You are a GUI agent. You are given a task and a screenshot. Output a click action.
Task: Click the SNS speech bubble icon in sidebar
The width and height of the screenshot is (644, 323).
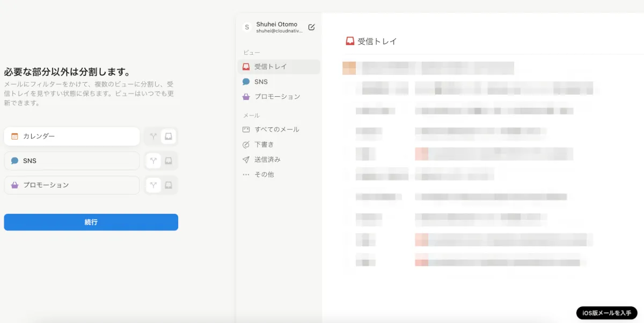(246, 82)
